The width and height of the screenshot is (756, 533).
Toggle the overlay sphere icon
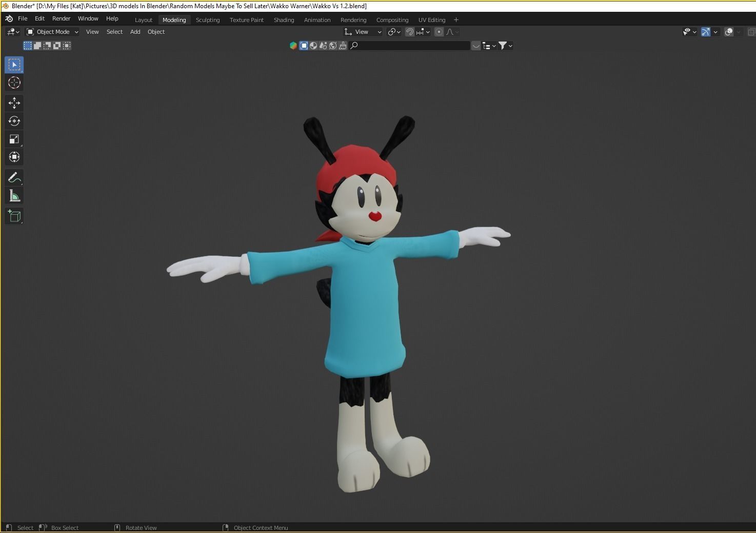[x=729, y=32]
